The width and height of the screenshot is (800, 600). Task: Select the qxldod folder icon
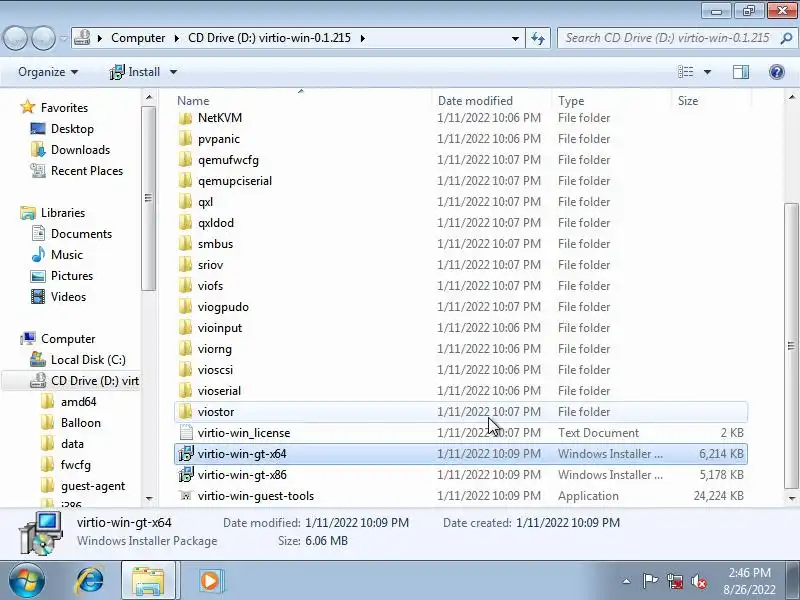[186, 222]
